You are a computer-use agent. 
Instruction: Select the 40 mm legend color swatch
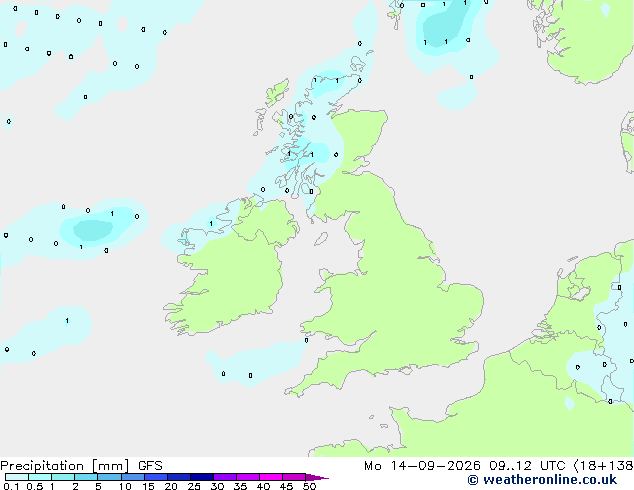271,477
